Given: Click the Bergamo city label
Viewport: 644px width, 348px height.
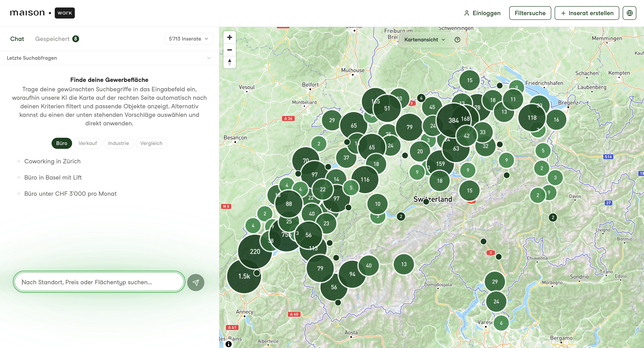Looking at the screenshot, I should tap(561, 338).
